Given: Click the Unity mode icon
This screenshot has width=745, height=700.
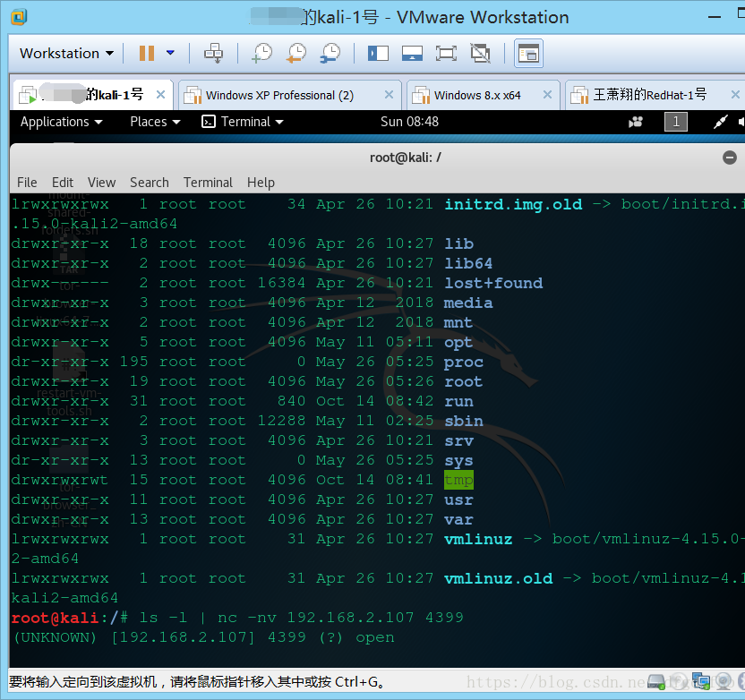Looking at the screenshot, I should click(480, 53).
